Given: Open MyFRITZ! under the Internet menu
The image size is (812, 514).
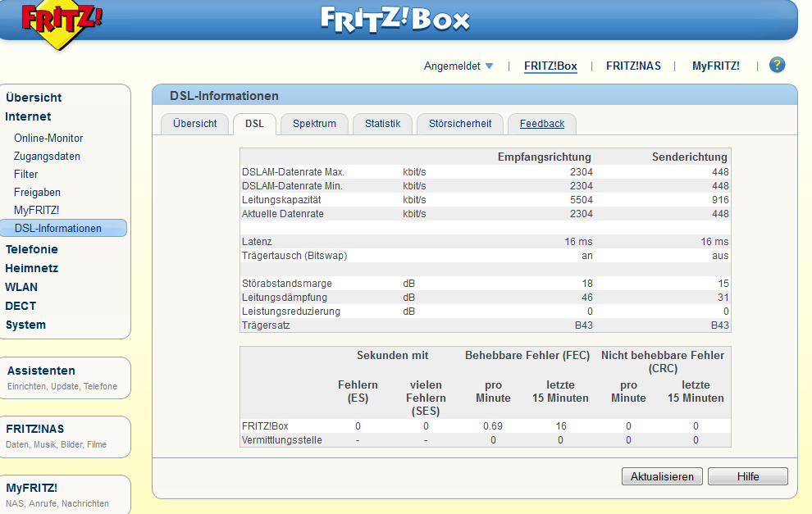Looking at the screenshot, I should tap(36, 210).
